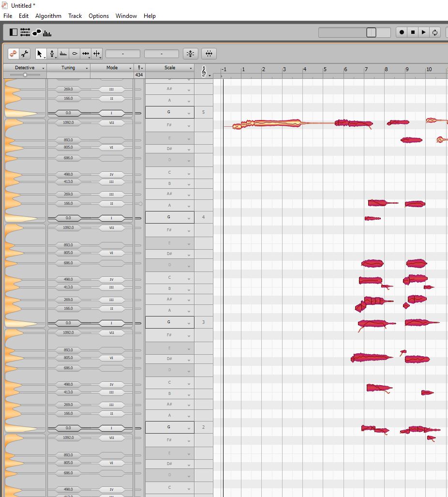Click bar 10 on the time ruler
448x497 pixels.
(429, 69)
